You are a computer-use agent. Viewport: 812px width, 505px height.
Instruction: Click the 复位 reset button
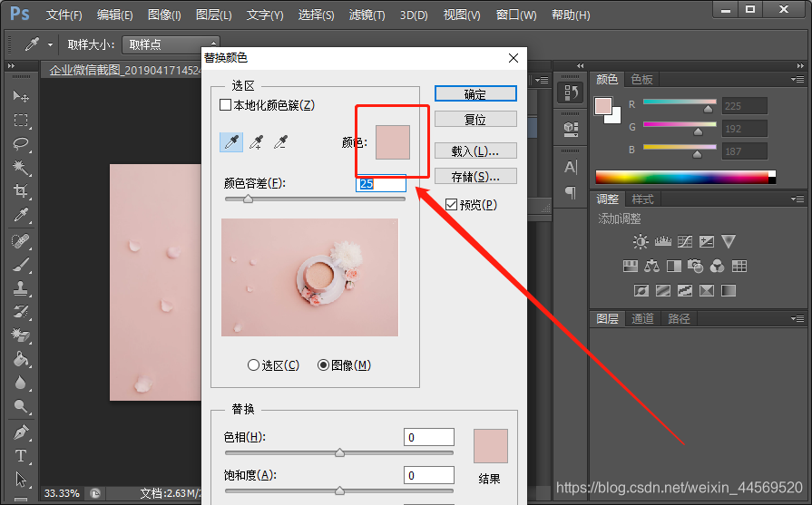(x=475, y=119)
